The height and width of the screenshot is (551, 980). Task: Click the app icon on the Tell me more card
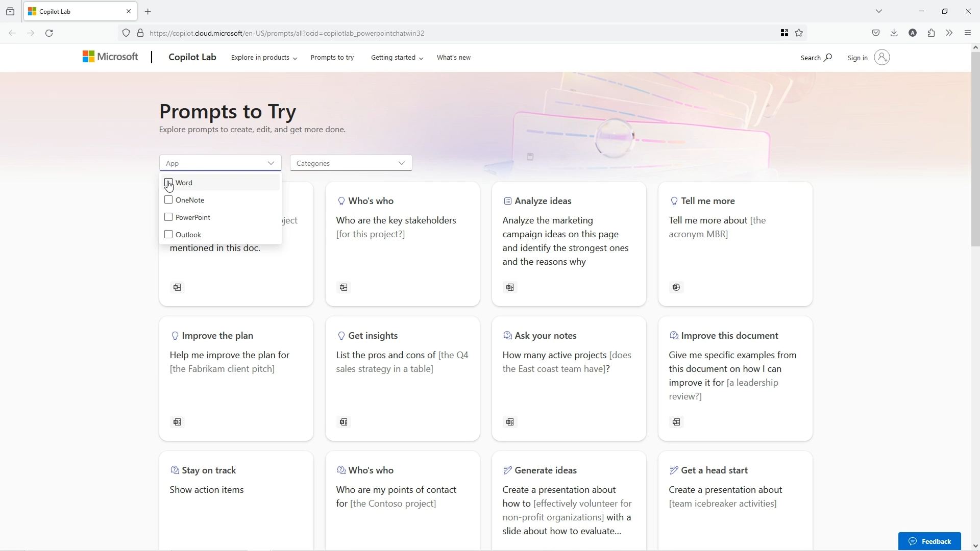(676, 288)
